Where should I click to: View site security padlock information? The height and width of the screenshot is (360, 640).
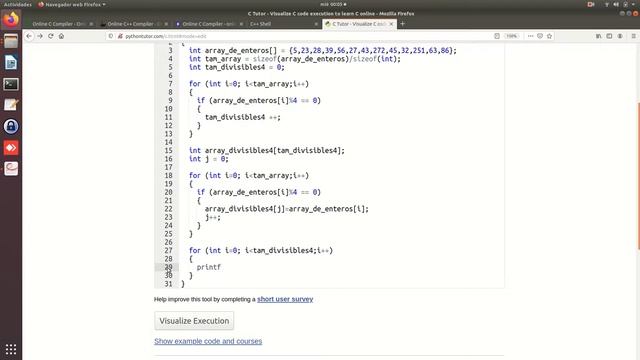(x=120, y=36)
